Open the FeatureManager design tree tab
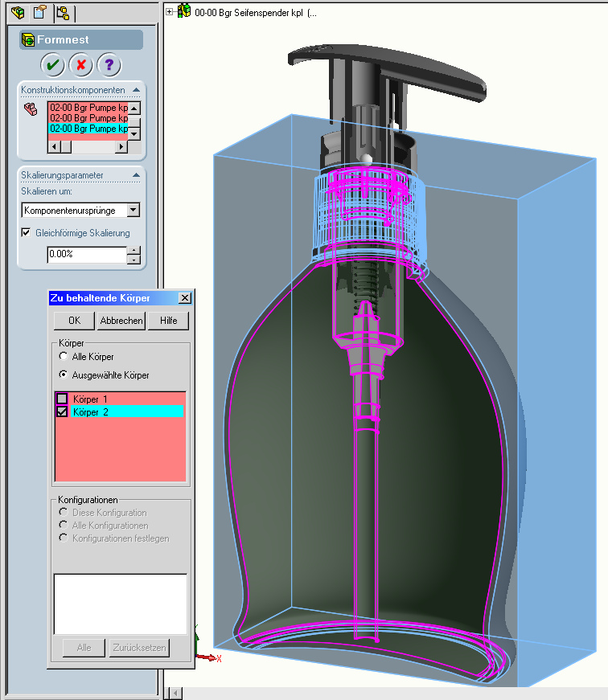Viewport: 608px width, 700px height. pyautogui.click(x=18, y=12)
